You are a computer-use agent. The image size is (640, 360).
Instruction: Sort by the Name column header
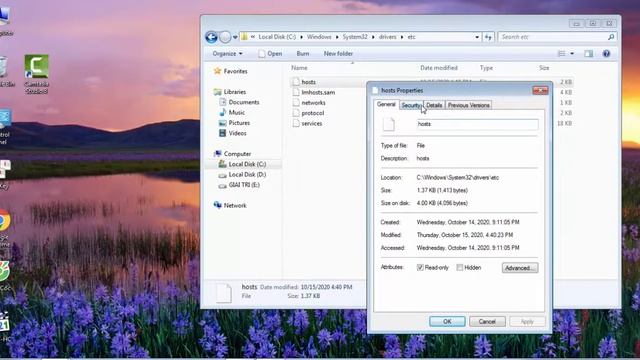(x=299, y=68)
